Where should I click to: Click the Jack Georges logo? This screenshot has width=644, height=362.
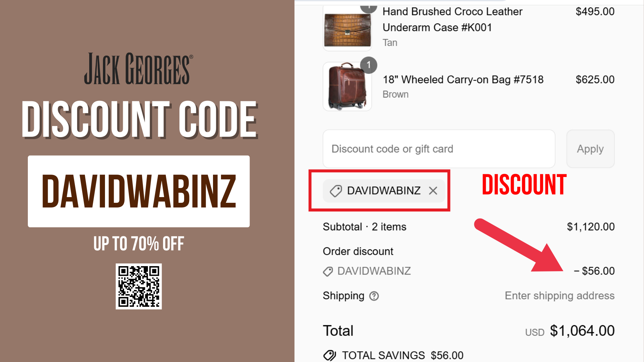[139, 68]
